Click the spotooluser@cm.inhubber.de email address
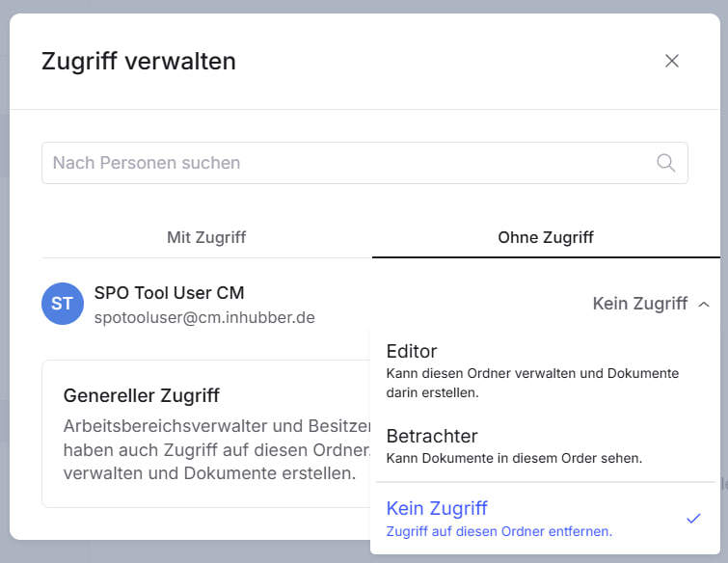 click(204, 317)
